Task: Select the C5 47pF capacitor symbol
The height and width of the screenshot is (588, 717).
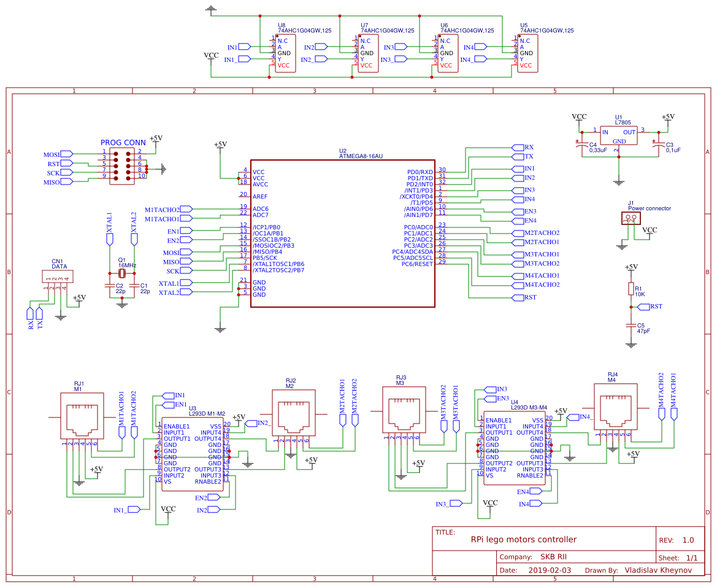Action: tap(631, 326)
